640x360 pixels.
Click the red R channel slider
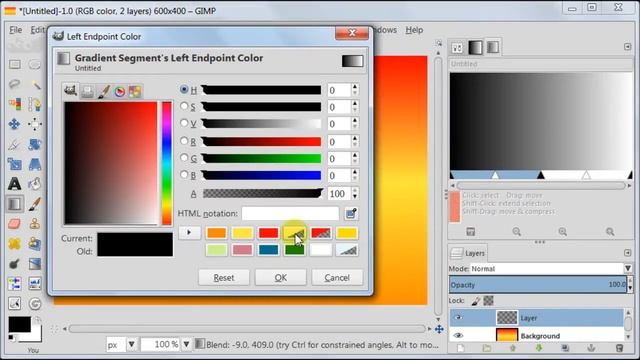[261, 142]
